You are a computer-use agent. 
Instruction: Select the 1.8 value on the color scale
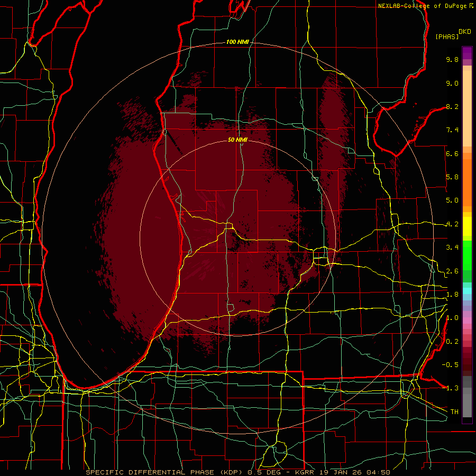[x=452, y=295]
